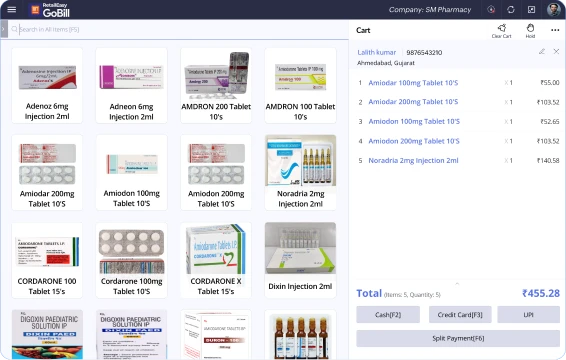Remove customer Lalith kumar from cart
The width and height of the screenshot is (566, 360).
(x=556, y=52)
